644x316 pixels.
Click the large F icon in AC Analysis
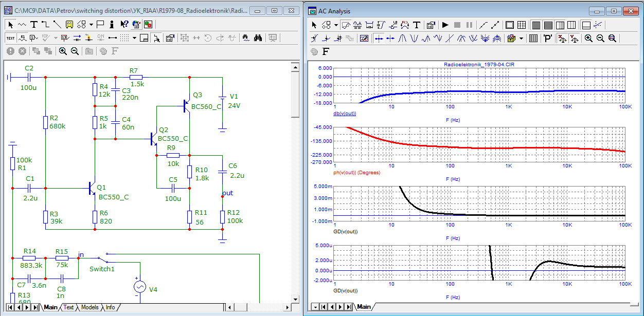pyautogui.click(x=326, y=51)
